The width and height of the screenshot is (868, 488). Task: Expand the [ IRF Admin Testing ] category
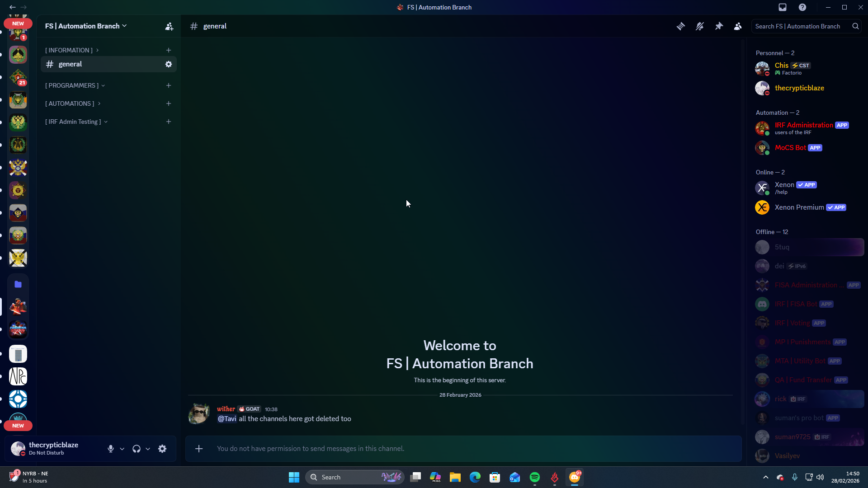73,122
